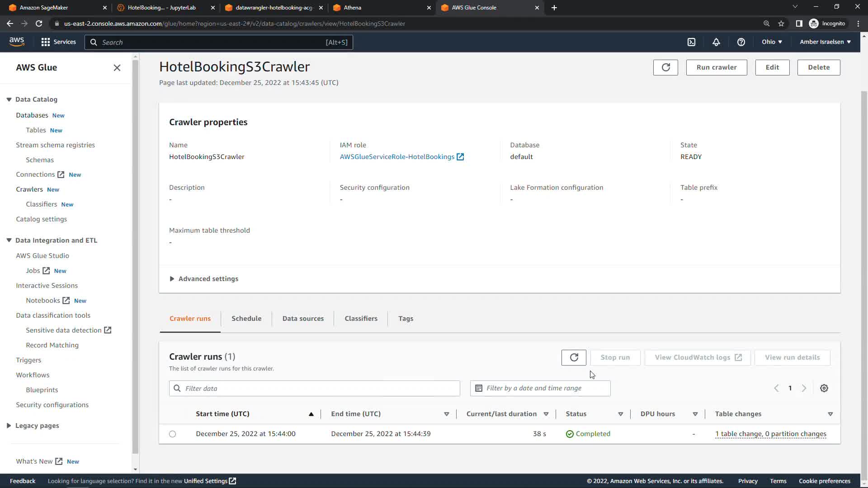Screen dimensions: 868x488
Task: Click the AWS logo home icon
Action: point(17,42)
